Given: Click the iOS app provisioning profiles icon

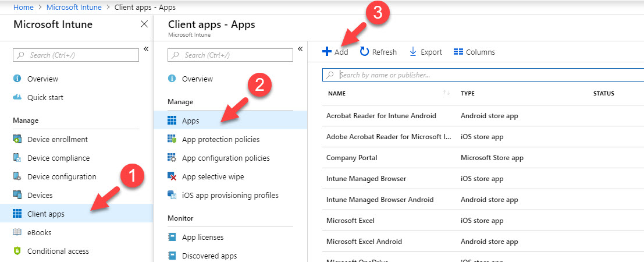Looking at the screenshot, I should click(172, 195).
